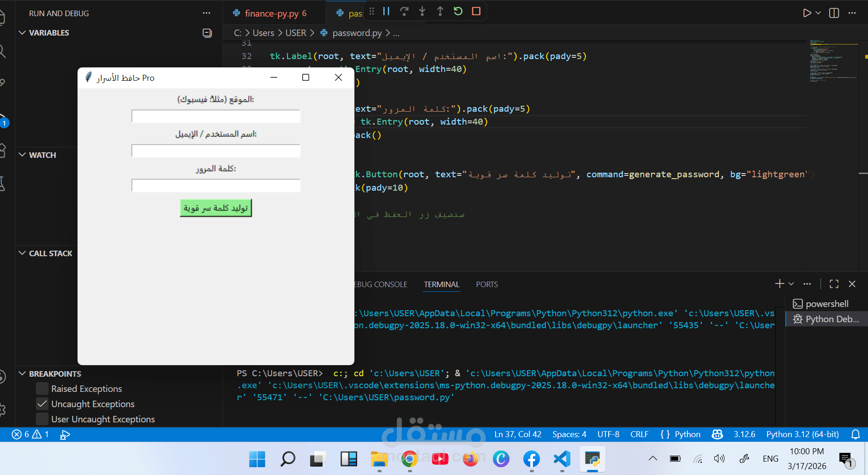Open Windows taskbar search
The image size is (868, 475).
tap(287, 459)
